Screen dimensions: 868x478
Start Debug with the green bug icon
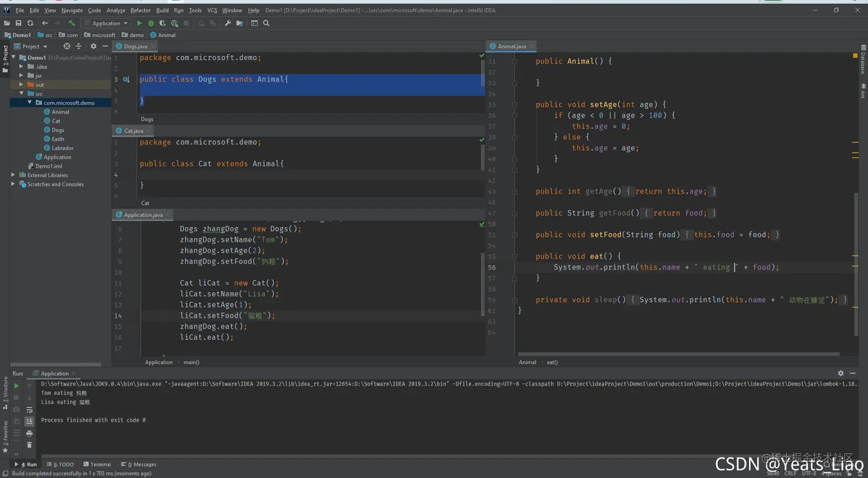point(151,23)
